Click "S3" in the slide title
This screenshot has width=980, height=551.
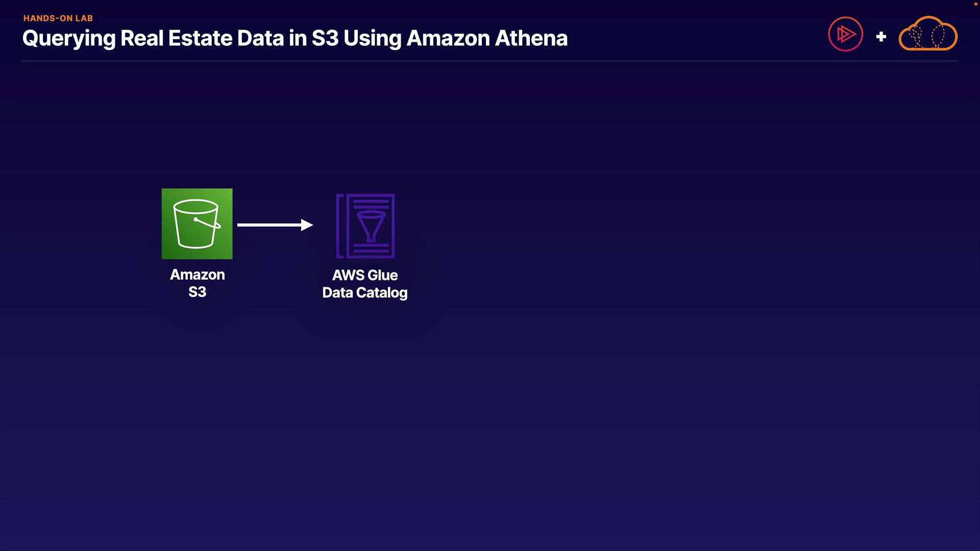pyautogui.click(x=325, y=38)
